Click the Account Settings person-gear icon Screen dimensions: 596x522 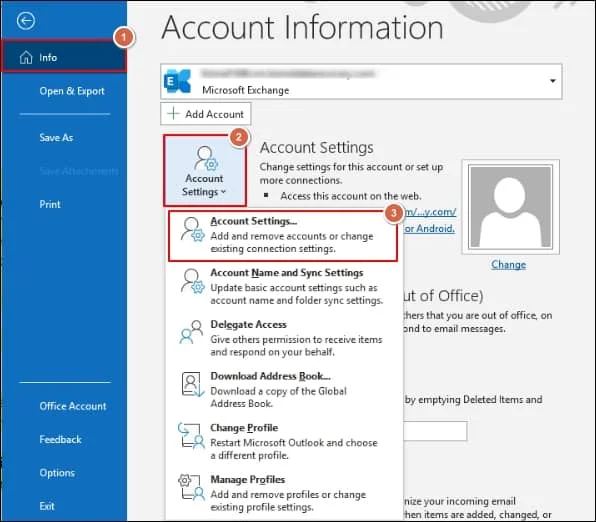coord(206,158)
